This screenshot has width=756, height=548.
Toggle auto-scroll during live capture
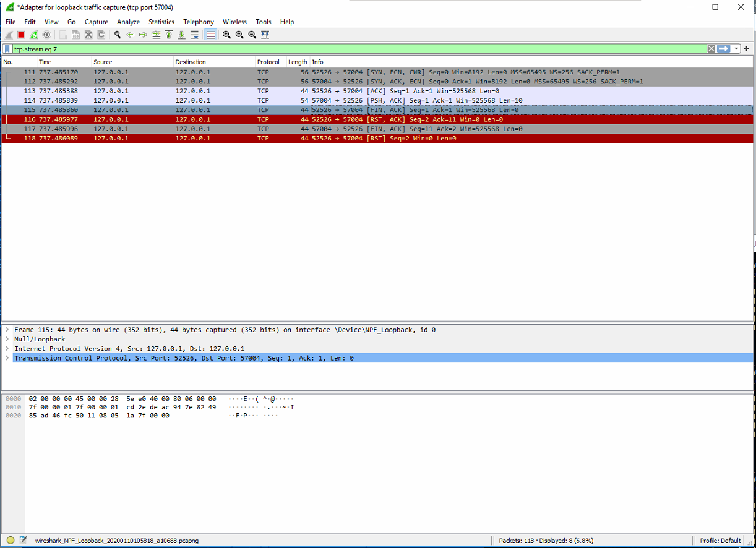click(x=194, y=35)
